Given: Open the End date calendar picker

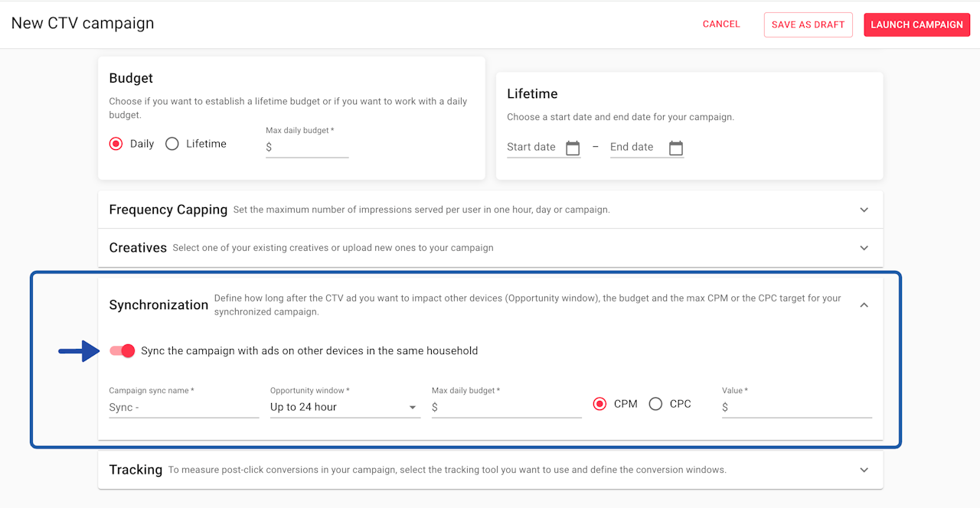Looking at the screenshot, I should click(675, 148).
